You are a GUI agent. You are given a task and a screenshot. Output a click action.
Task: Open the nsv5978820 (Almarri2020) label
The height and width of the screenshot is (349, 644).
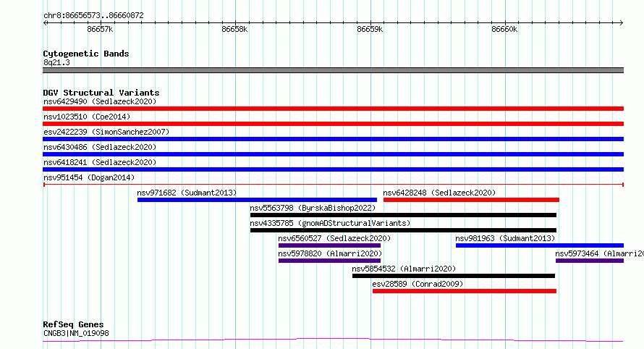330,253
